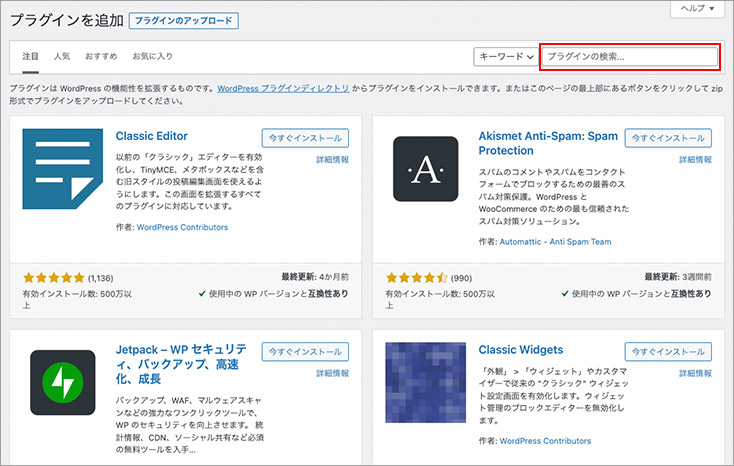Click プラグインのアップロード button
The image size is (734, 466).
tap(184, 21)
